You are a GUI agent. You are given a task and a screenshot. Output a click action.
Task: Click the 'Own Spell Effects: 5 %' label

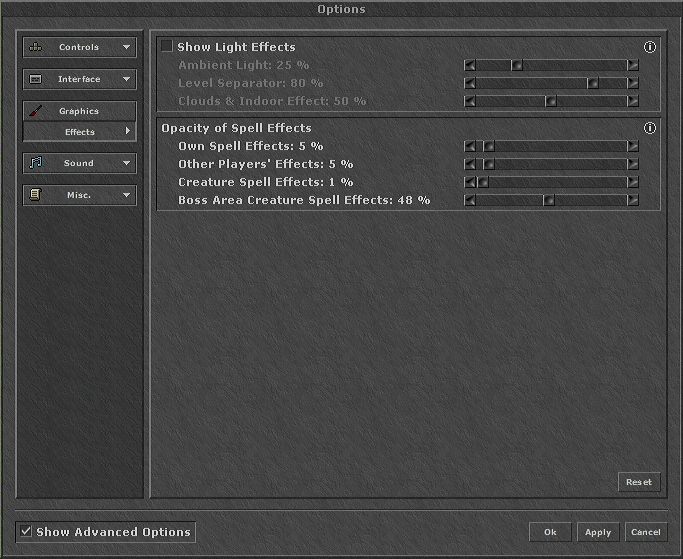250,146
